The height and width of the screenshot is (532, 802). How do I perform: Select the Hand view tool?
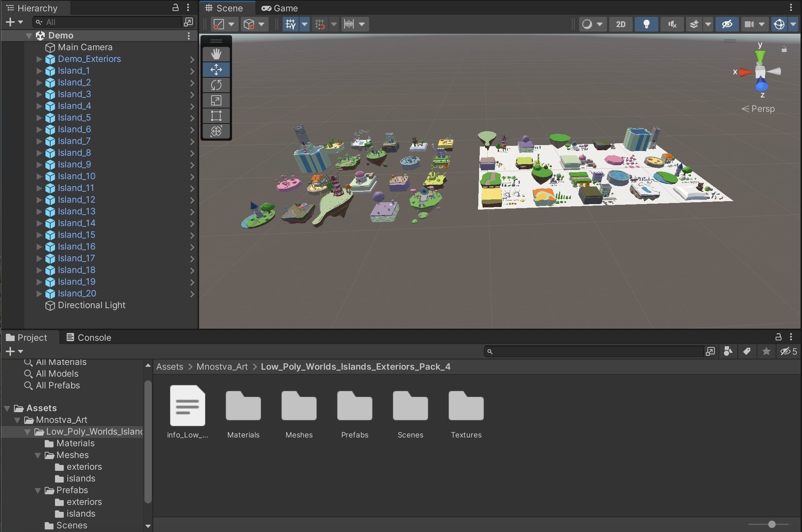point(216,54)
